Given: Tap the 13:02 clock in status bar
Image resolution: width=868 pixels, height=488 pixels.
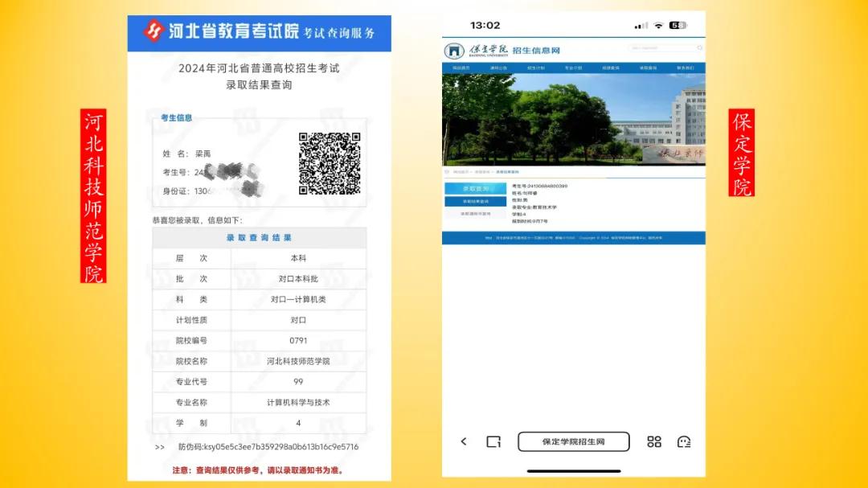Looking at the screenshot, I should pyautogui.click(x=485, y=26).
